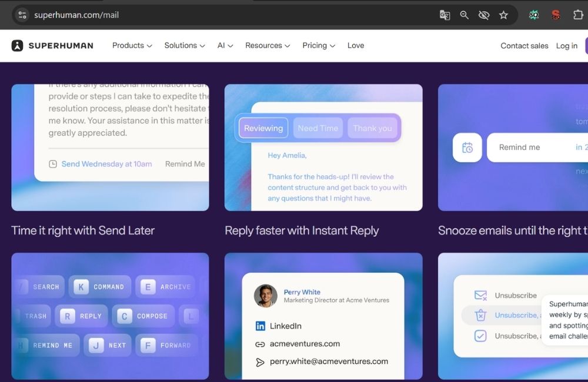Open the browser extensions puzzle icon
The image size is (588, 382).
[x=578, y=15]
